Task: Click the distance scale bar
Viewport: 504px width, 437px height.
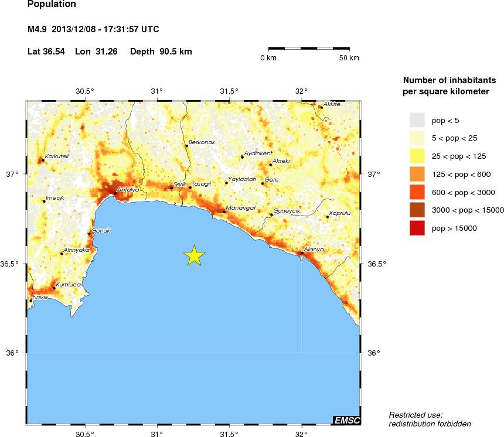Action: 309,48
